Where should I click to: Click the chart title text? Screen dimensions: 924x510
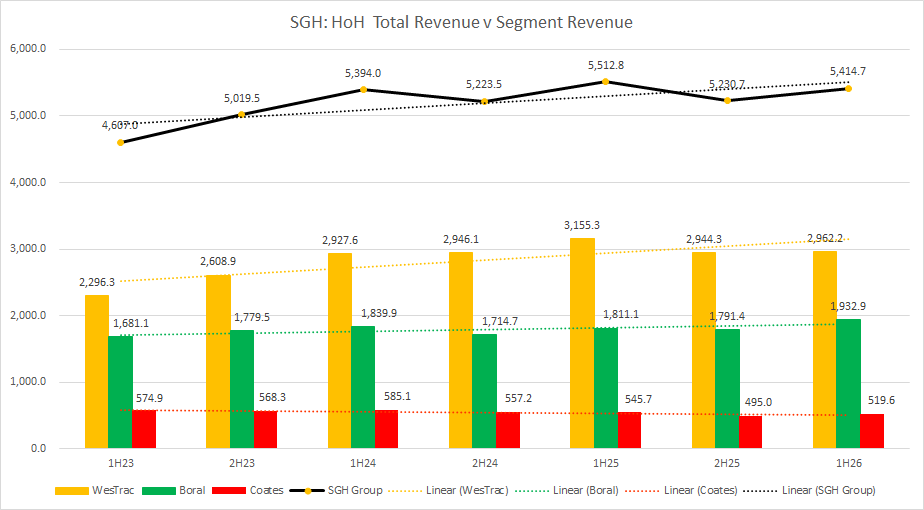coord(461,21)
